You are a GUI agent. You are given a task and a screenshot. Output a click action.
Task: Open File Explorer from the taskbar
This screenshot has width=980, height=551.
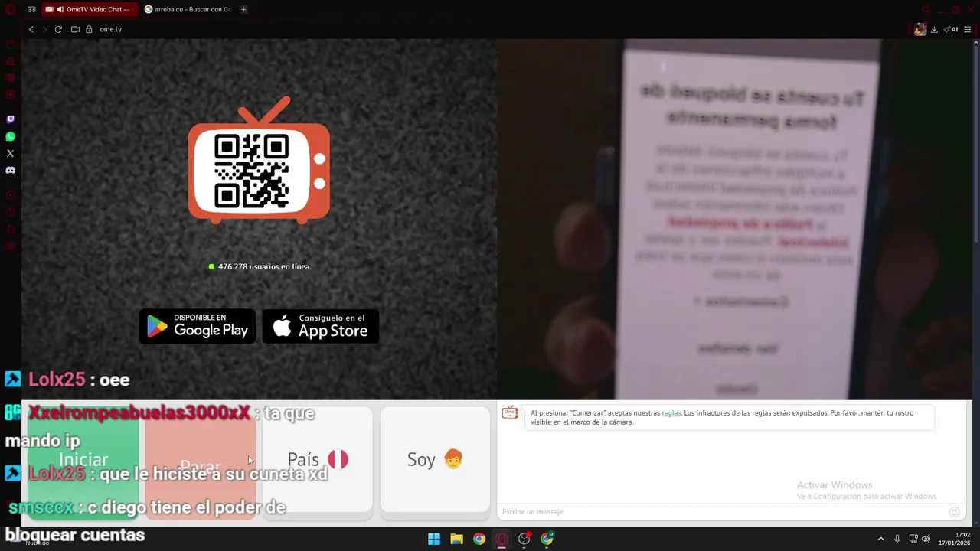pos(456,539)
